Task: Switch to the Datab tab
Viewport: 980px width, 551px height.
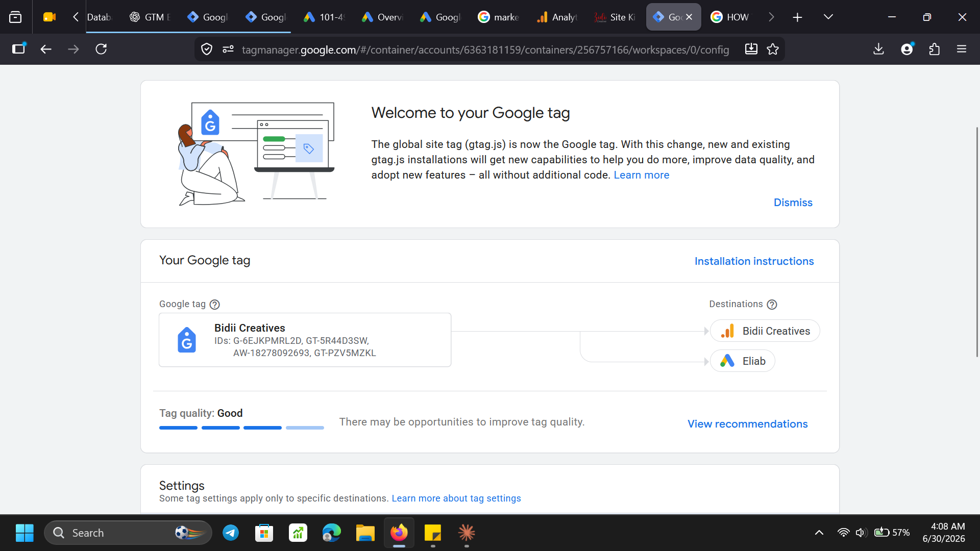Action: pos(99,17)
